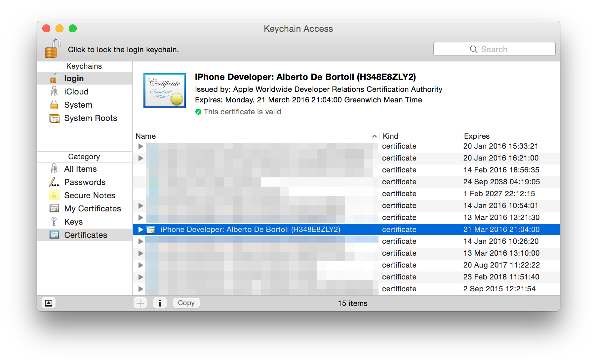Screen dimensions: 597x364
Task: Open the Keys category
Action: click(73, 222)
